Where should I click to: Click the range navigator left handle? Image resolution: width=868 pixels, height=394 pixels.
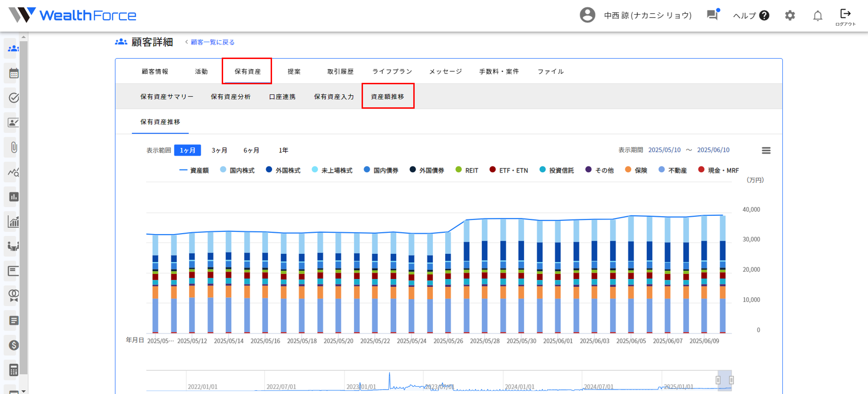pos(718,380)
